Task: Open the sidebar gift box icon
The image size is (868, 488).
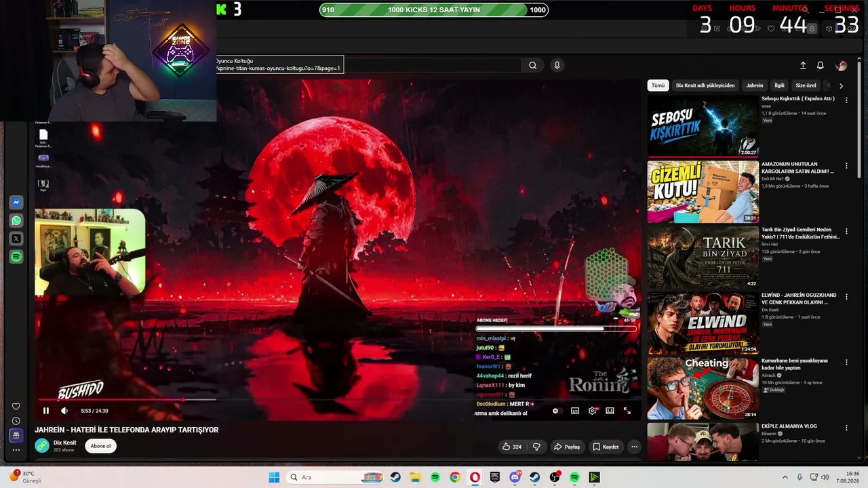Action: coord(16,435)
